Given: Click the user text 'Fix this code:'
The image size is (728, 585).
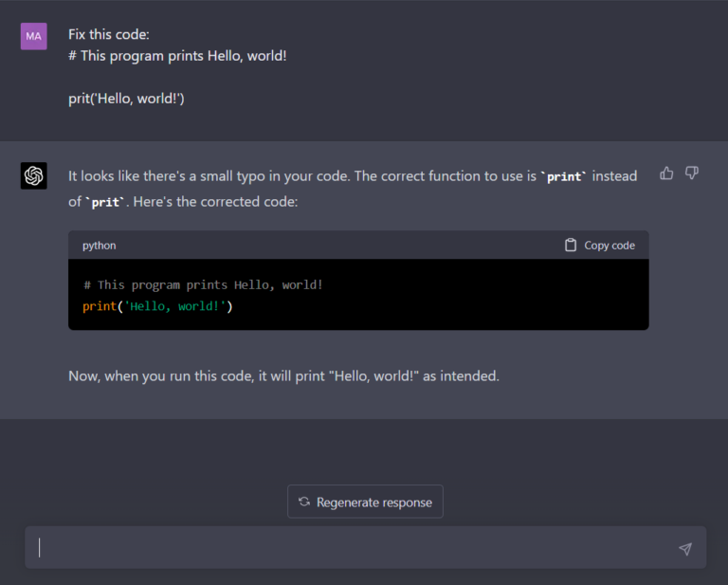Looking at the screenshot, I should [109, 34].
